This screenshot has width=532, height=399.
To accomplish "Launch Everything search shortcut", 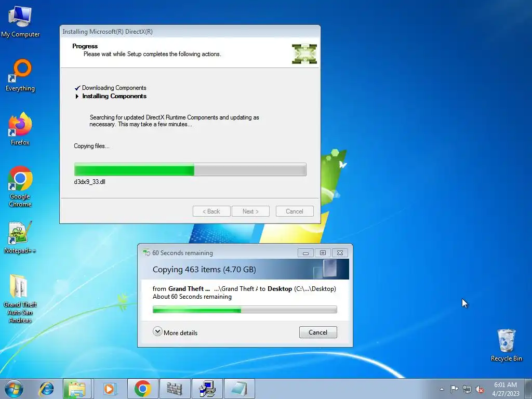I will [20, 75].
